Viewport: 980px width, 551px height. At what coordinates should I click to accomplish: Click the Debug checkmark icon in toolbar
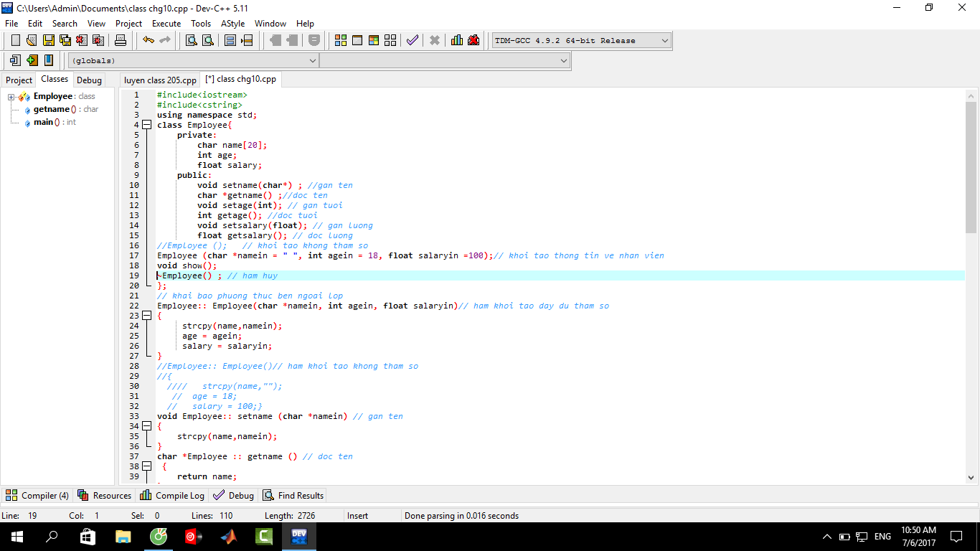coord(412,40)
